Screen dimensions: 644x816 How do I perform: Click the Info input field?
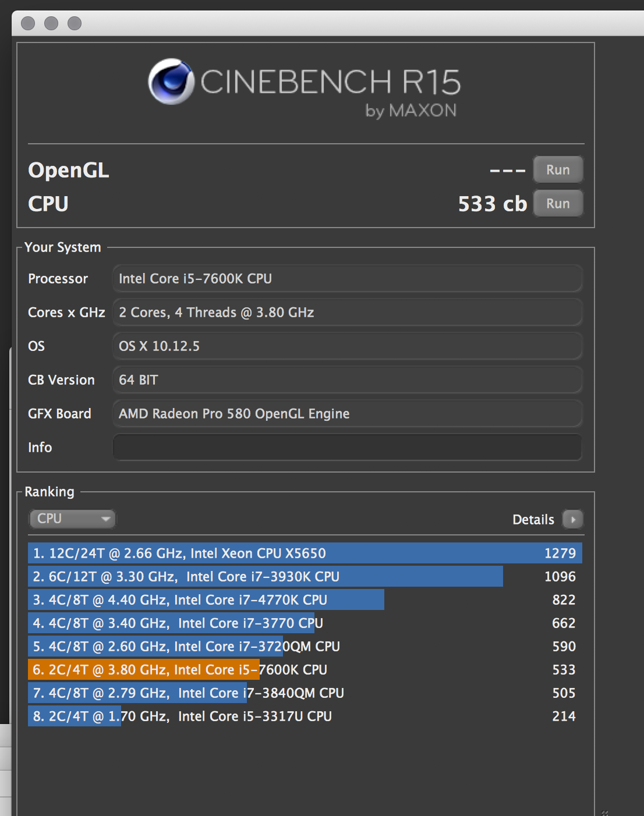(347, 448)
